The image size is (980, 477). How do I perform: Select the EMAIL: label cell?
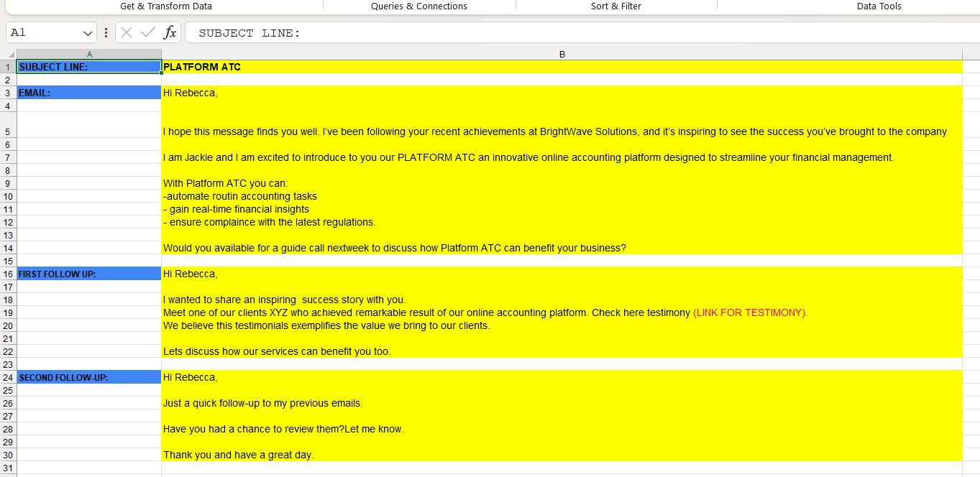coord(89,93)
